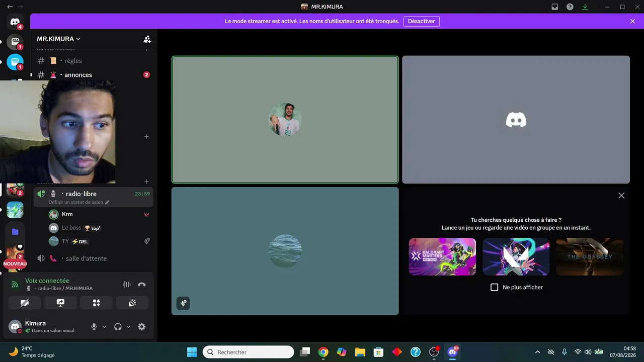Join salle d'attente voice channel
The height and width of the screenshot is (362, 644).
coord(93,258)
